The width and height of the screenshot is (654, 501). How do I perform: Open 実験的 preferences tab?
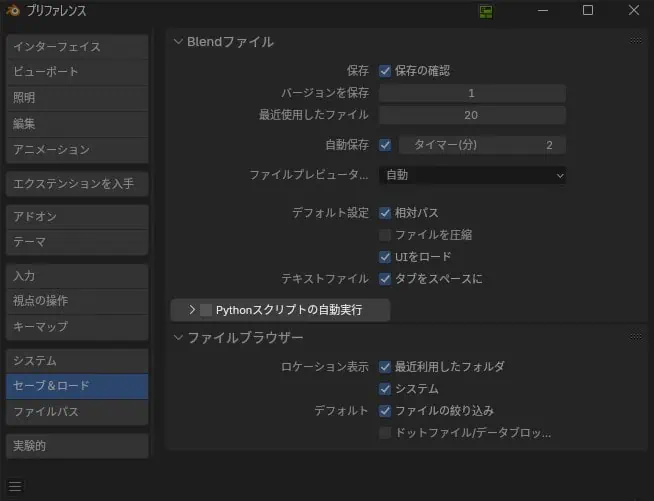[77, 446]
